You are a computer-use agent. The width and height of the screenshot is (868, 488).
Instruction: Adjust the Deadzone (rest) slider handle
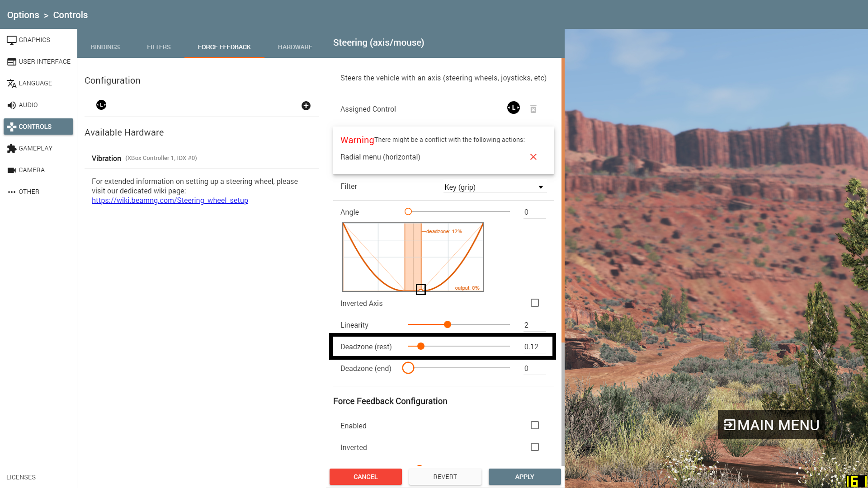[x=421, y=346]
